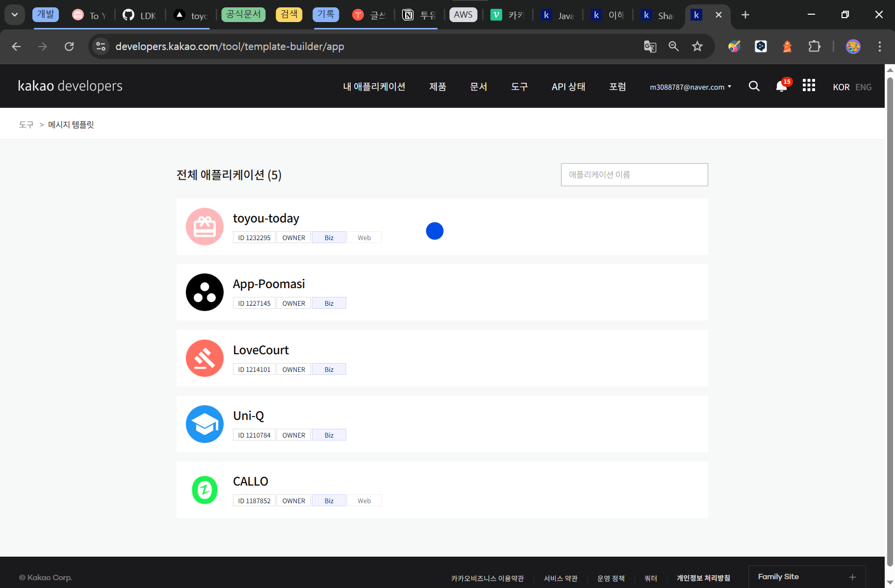Open the LoveCourt gavel icon

pos(205,358)
